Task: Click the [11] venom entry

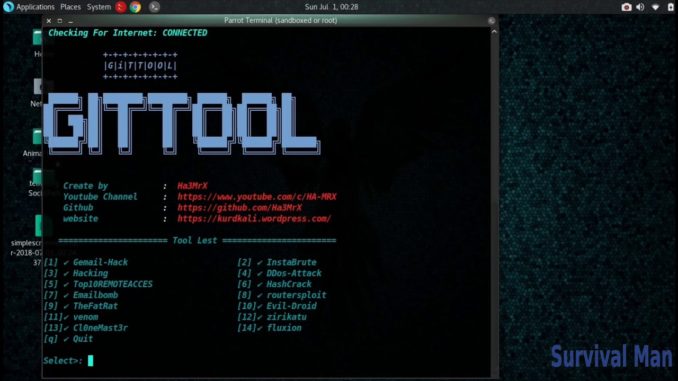Action: click(71, 317)
